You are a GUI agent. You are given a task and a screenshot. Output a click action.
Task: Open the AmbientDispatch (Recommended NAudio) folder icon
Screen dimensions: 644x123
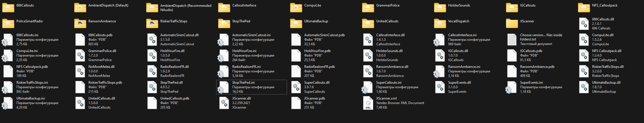coord(152,8)
